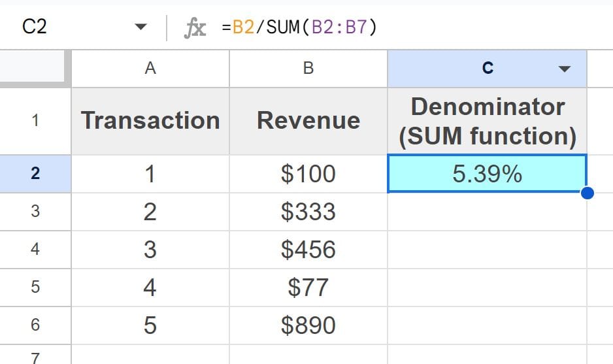Click the Revenue header cell
Image resolution: width=613 pixels, height=364 pixels.
[308, 121]
